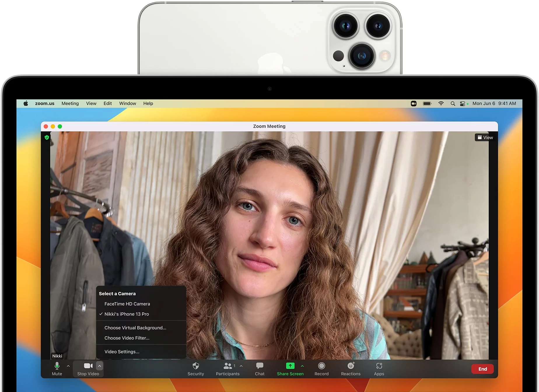Viewport: 539px width, 392px height.
Task: Open the Security shield icon
Action: tap(196, 366)
